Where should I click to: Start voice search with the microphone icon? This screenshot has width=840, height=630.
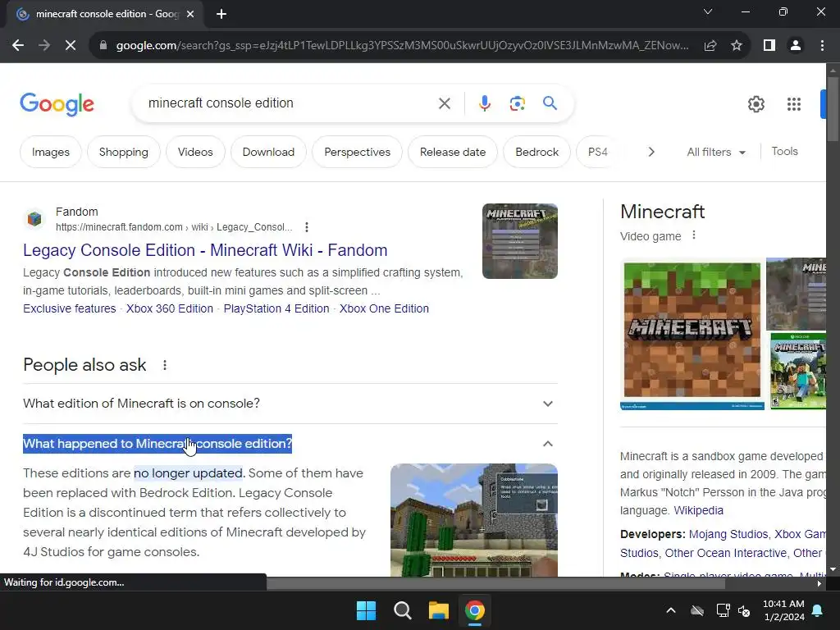484,103
